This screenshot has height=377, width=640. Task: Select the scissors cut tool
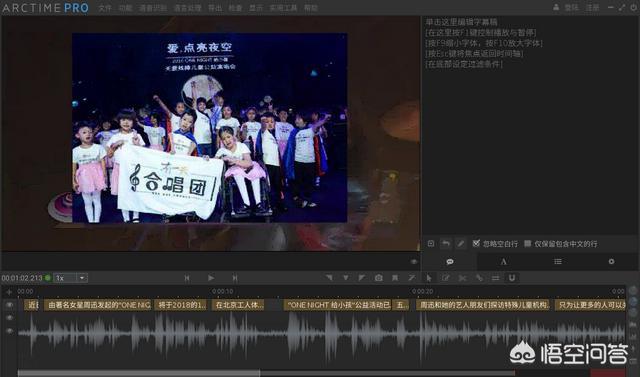pyautogui.click(x=462, y=278)
